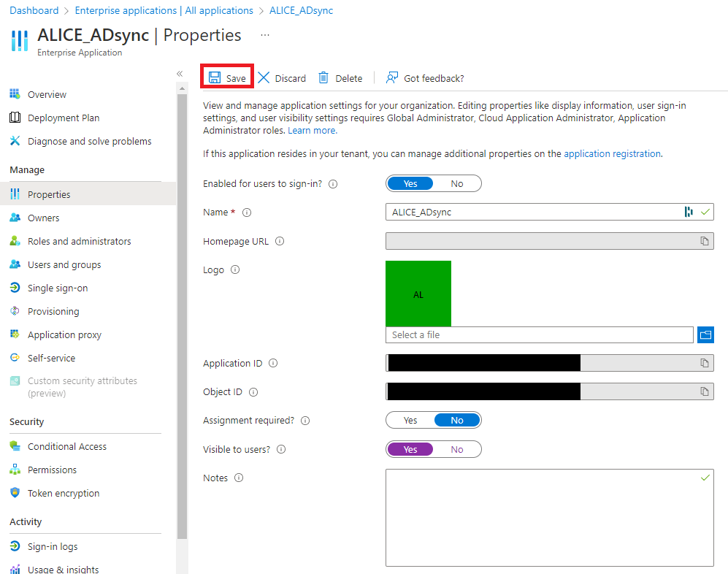Open the ellipsis more options menu
728x574 pixels.
(265, 35)
